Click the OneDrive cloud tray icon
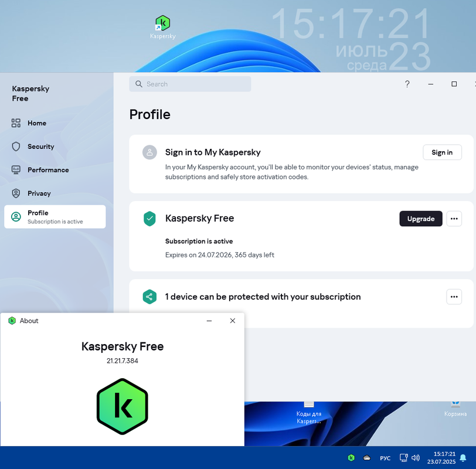 point(367,457)
